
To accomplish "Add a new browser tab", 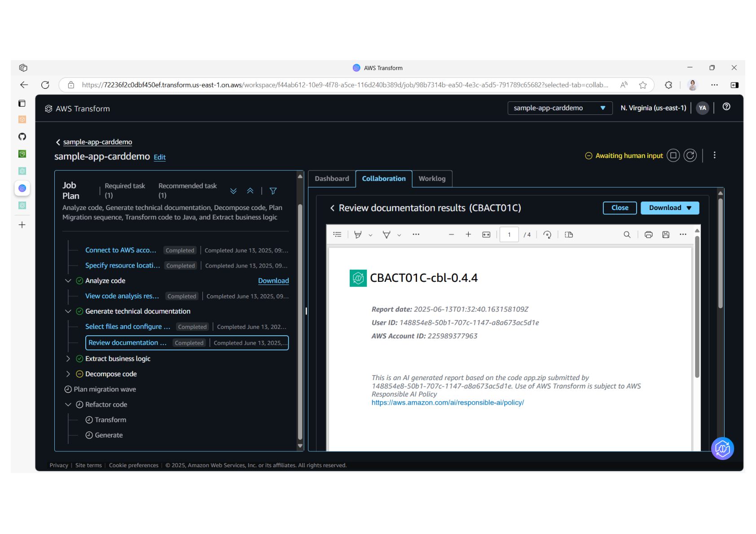I will tap(22, 225).
